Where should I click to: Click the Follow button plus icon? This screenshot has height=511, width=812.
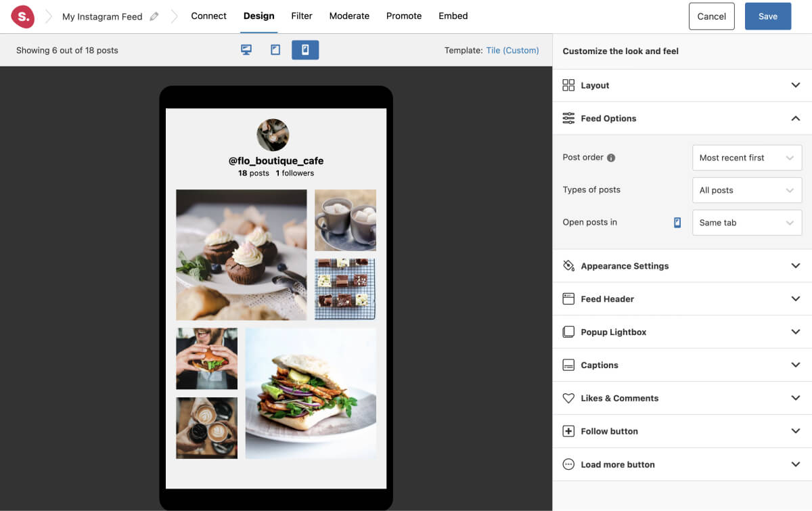pos(568,431)
